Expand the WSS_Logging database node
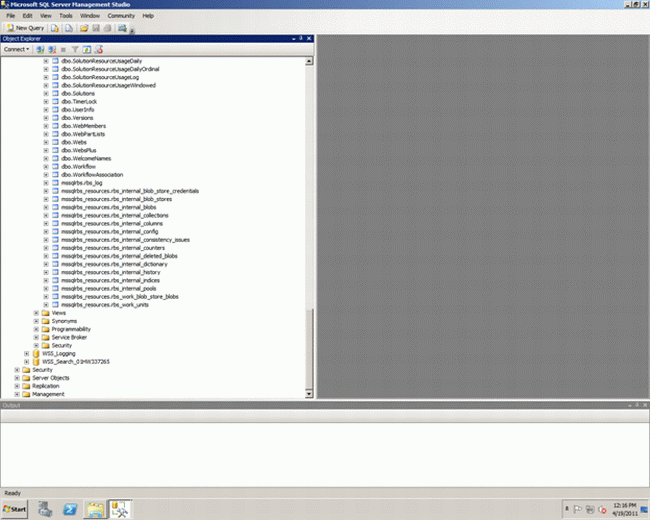Viewport: 650px width, 520px height. [x=27, y=354]
